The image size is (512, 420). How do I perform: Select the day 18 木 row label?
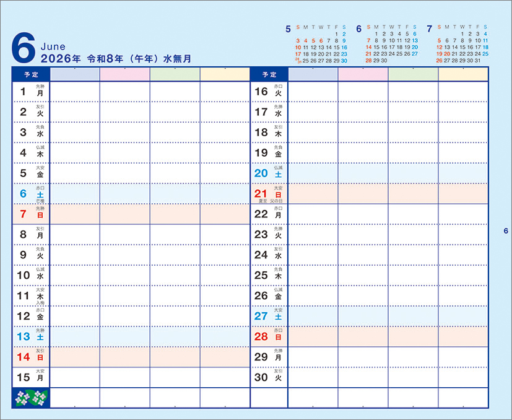pos(269,133)
